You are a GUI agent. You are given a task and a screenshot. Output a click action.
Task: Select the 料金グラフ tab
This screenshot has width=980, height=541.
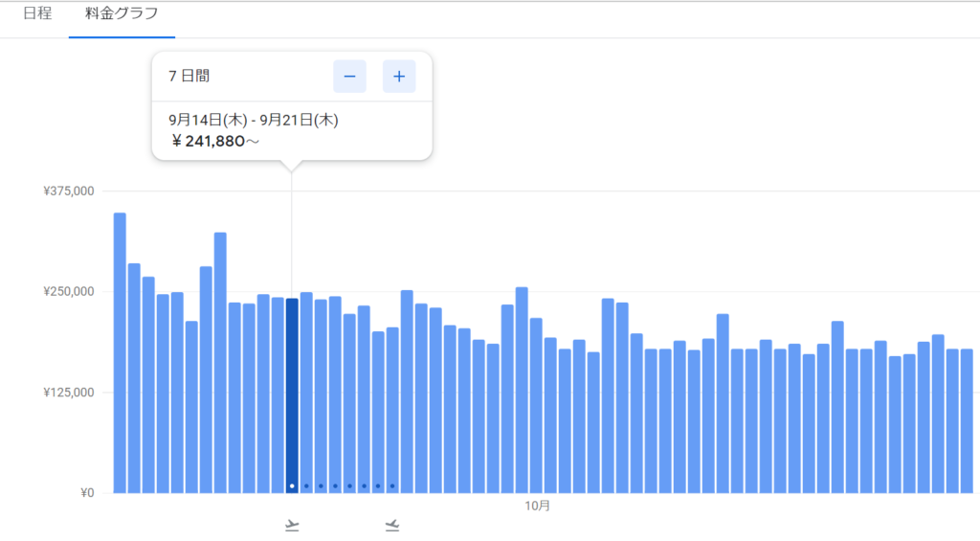click(122, 14)
